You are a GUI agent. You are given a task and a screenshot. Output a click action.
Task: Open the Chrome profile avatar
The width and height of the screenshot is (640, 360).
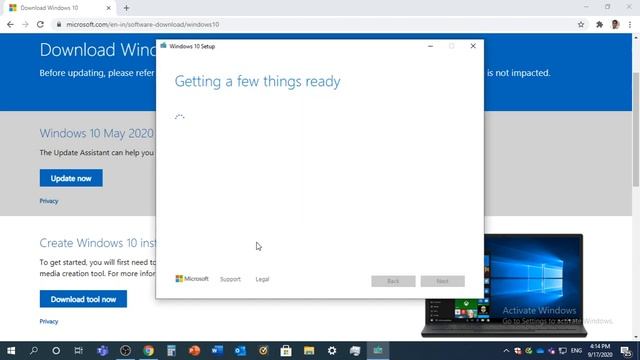(616, 24)
